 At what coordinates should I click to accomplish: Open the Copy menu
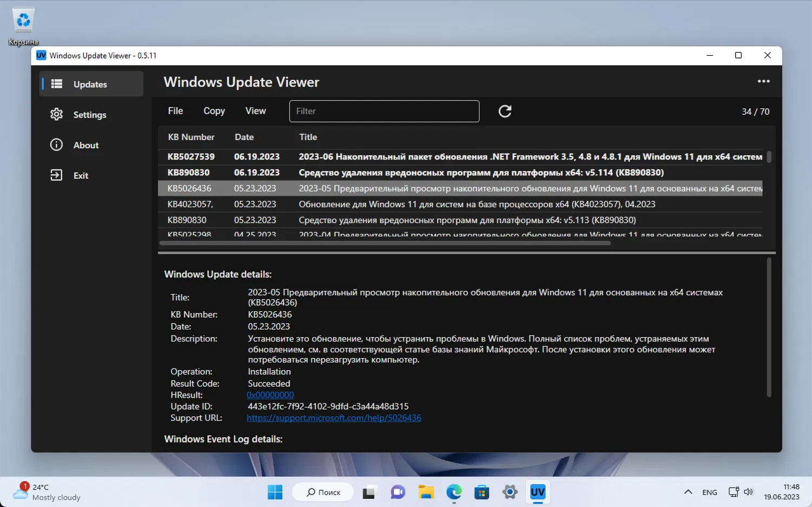[x=214, y=111]
